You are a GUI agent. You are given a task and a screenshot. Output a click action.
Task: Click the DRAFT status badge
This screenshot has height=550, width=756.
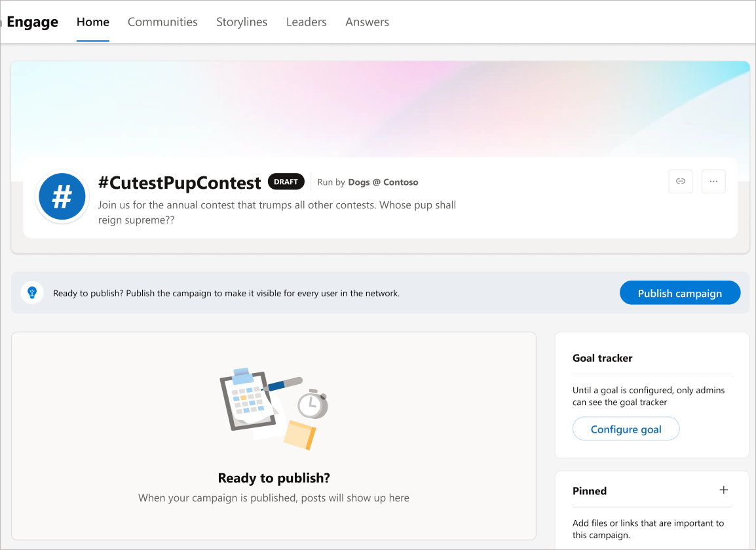[286, 182]
